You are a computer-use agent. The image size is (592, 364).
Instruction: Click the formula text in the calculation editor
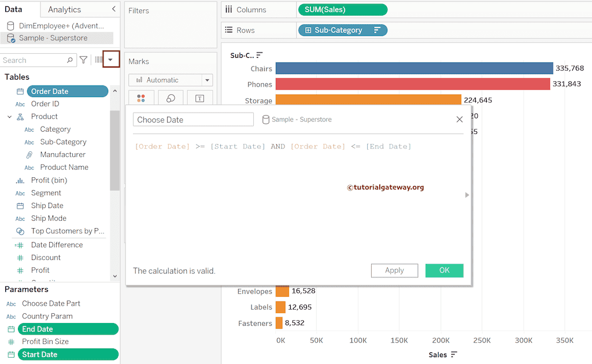pos(273,146)
